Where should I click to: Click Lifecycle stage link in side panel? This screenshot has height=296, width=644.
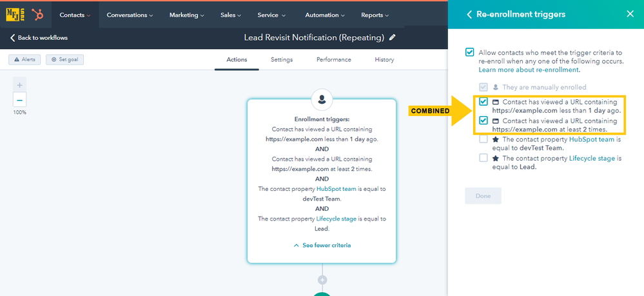(x=591, y=158)
